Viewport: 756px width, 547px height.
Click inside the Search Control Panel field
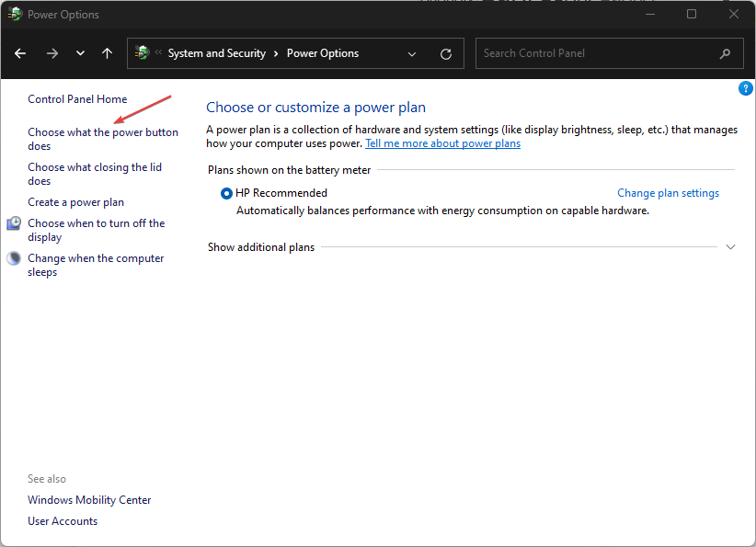[589, 53]
